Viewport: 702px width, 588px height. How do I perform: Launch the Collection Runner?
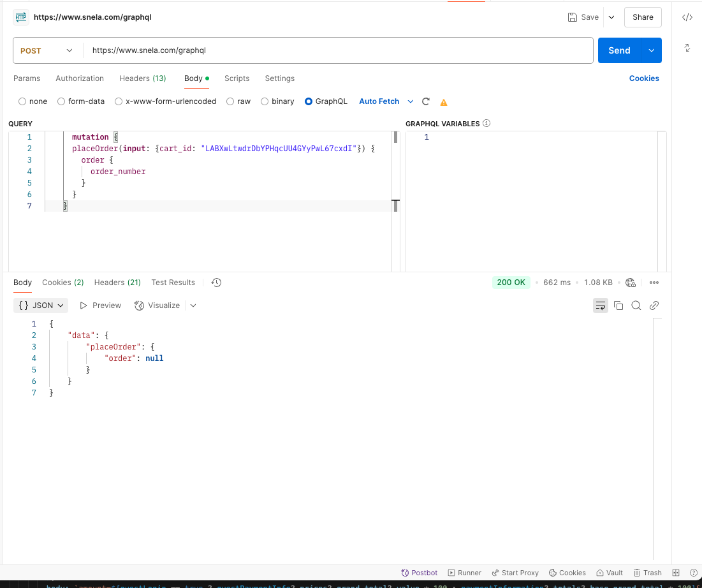464,572
